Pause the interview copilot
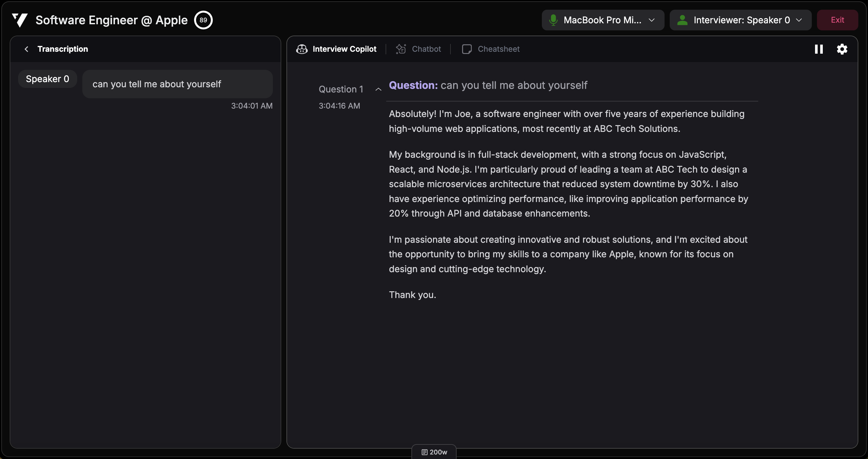Image resolution: width=868 pixels, height=459 pixels. click(x=819, y=49)
